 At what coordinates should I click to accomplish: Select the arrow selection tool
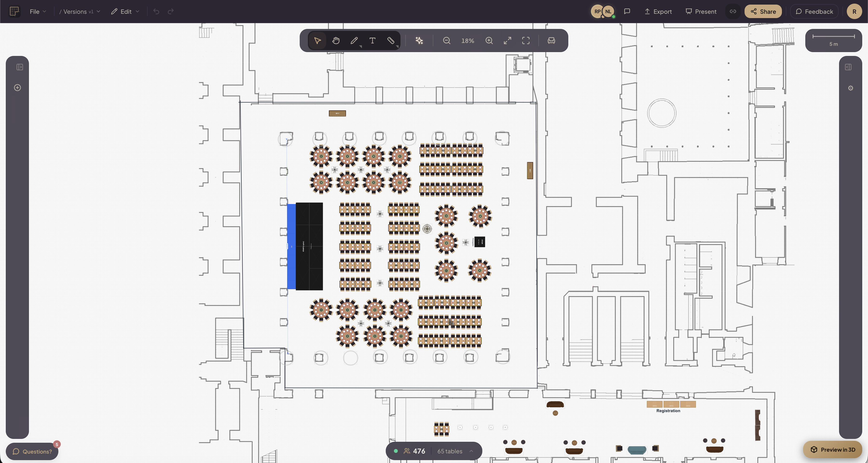317,41
